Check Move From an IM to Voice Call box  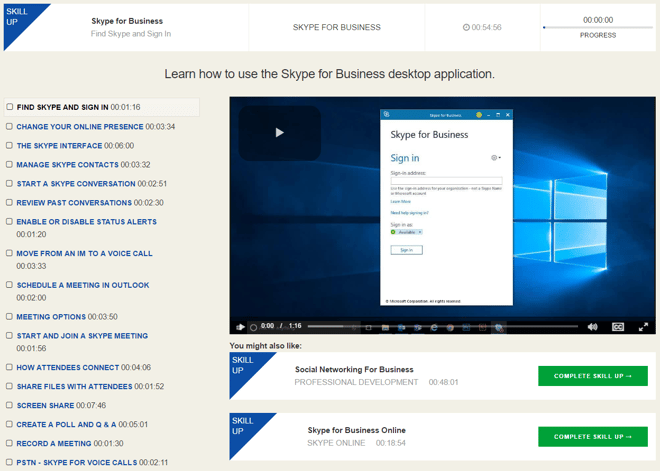coord(9,253)
